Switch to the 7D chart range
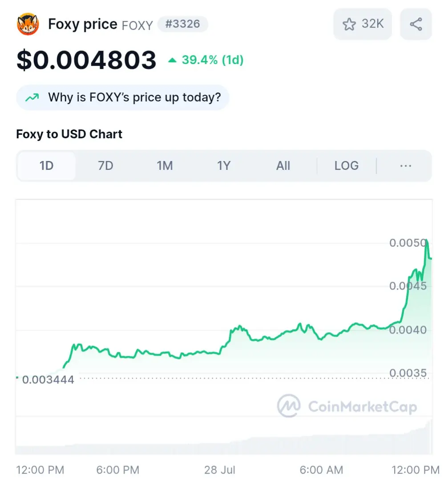 click(105, 166)
